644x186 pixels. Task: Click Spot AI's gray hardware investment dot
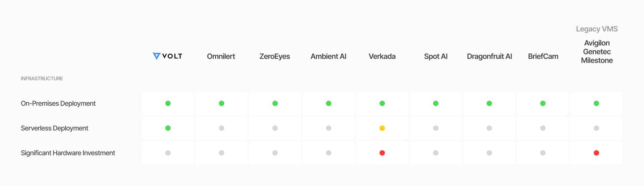[x=436, y=153]
